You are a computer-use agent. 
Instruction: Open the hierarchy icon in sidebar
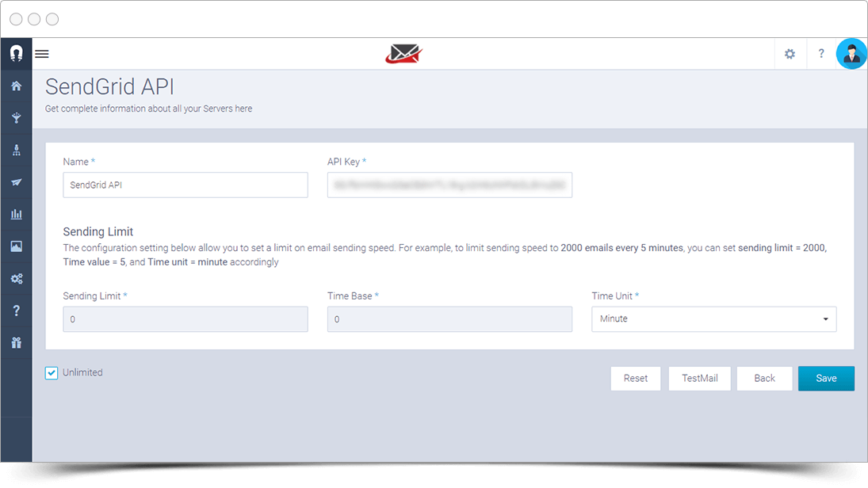tap(16, 150)
